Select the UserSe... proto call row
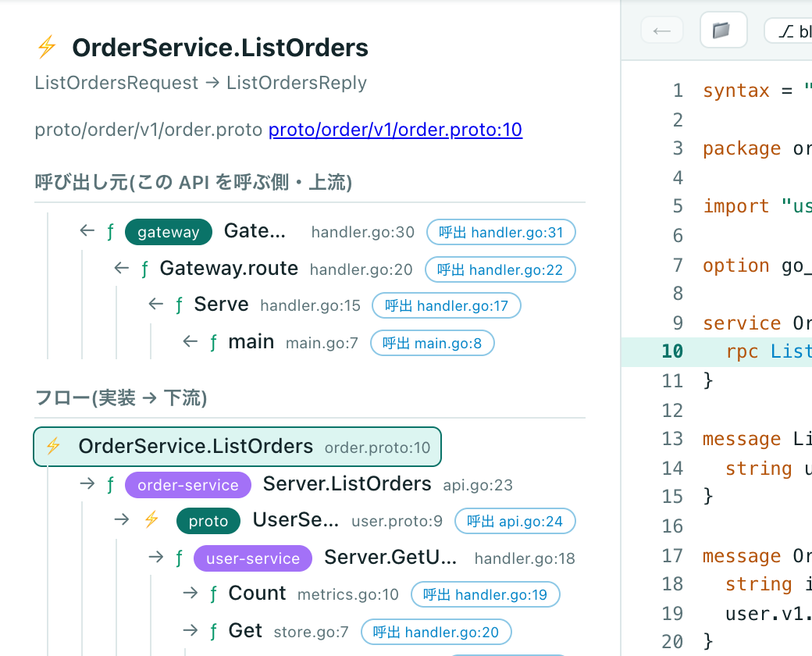 point(344,521)
